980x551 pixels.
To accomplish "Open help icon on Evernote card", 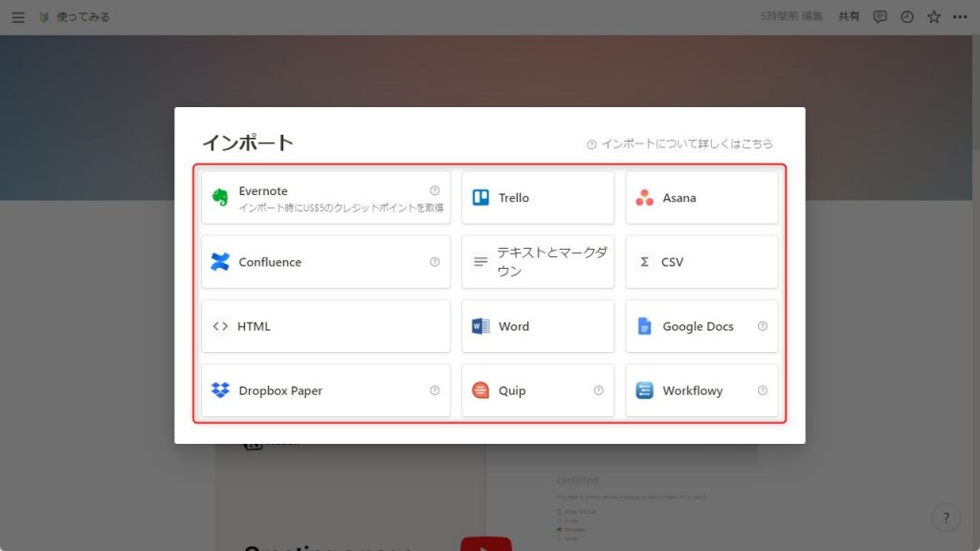I will (x=434, y=190).
